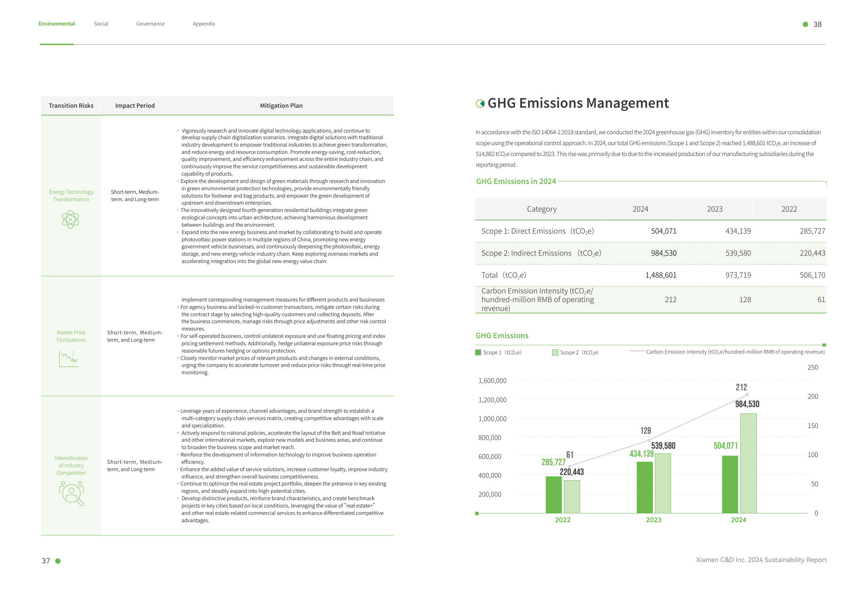Viewport: 868px width, 589px height.
Task: Click the GHG Emissions chart subheading
Action: 502,336
